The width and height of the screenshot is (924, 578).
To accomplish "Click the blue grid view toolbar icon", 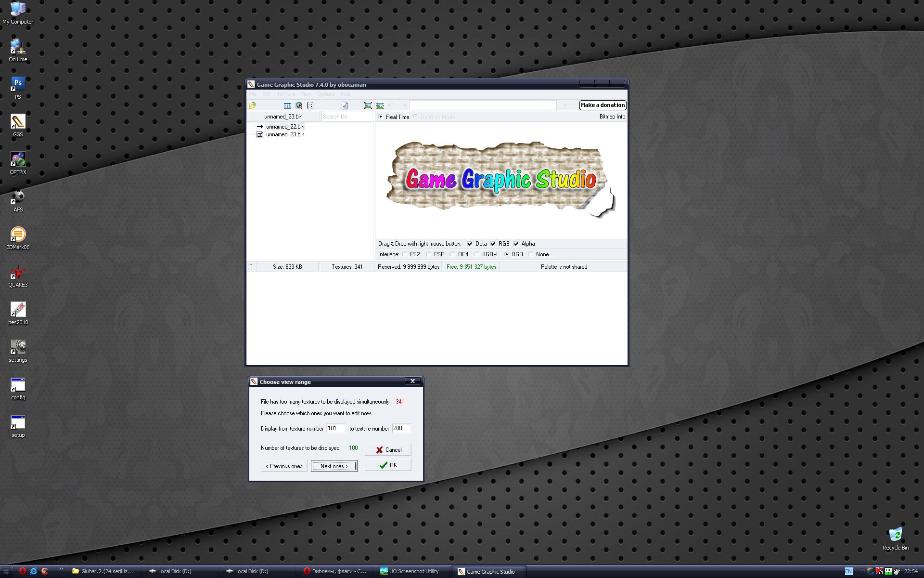I will (x=287, y=105).
